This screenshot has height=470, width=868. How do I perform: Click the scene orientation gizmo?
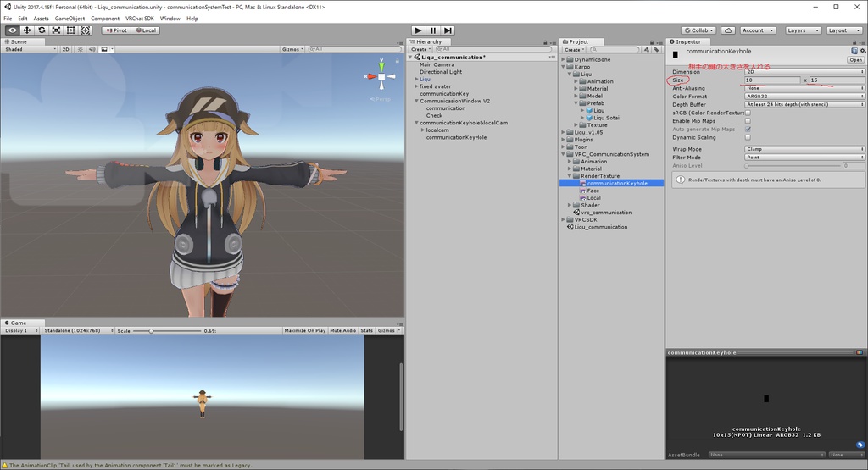(x=381, y=77)
